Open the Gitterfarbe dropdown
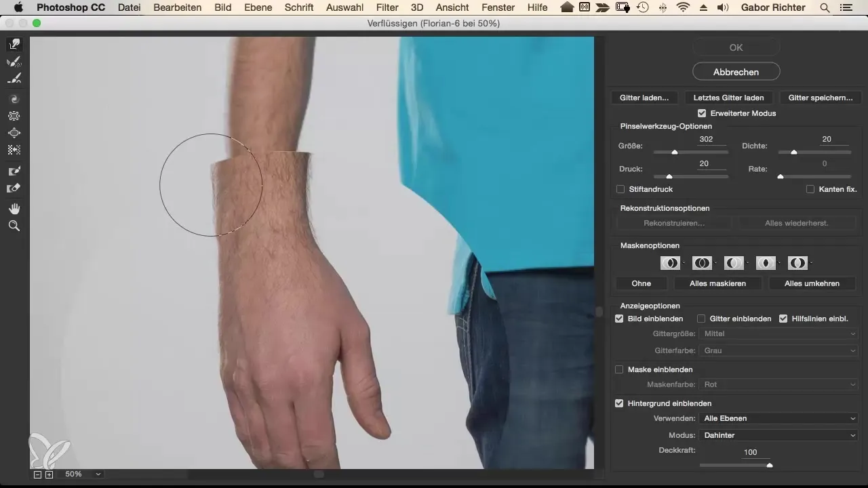 click(779, 350)
